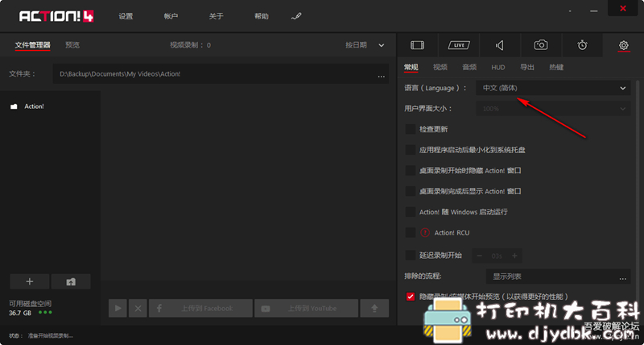Open the audio recording speaker tab icon
The image size is (644, 345).
pyautogui.click(x=500, y=45)
